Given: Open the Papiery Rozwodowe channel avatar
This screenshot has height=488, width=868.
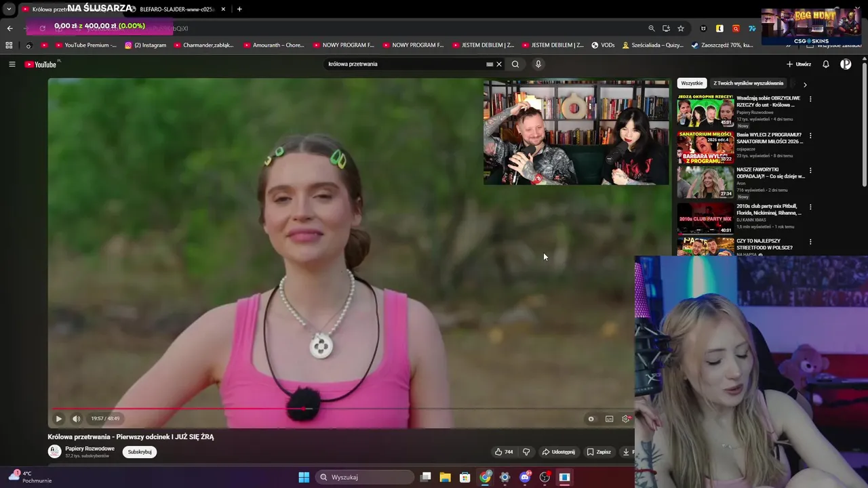Looking at the screenshot, I should tap(54, 451).
